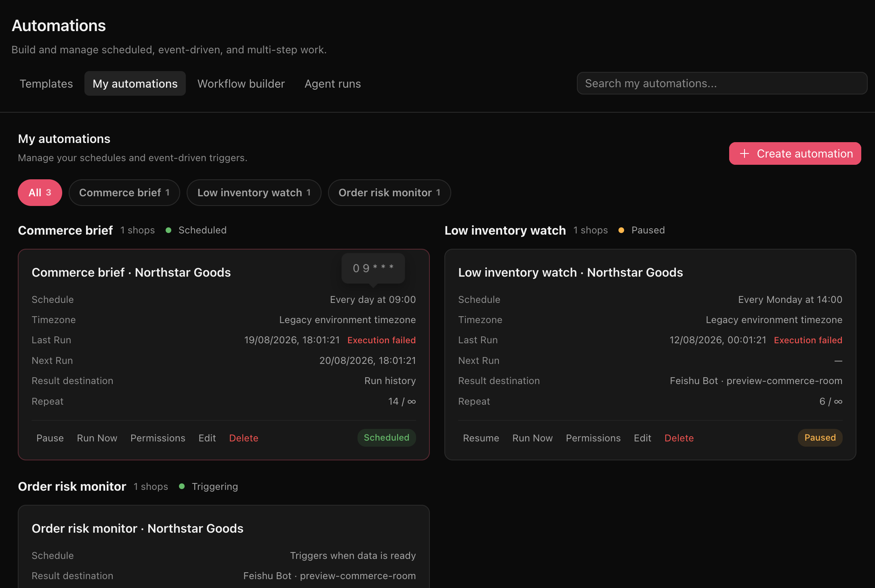This screenshot has height=588, width=875.
Task: Filter by Order risk monitor chip
Action: click(x=389, y=193)
